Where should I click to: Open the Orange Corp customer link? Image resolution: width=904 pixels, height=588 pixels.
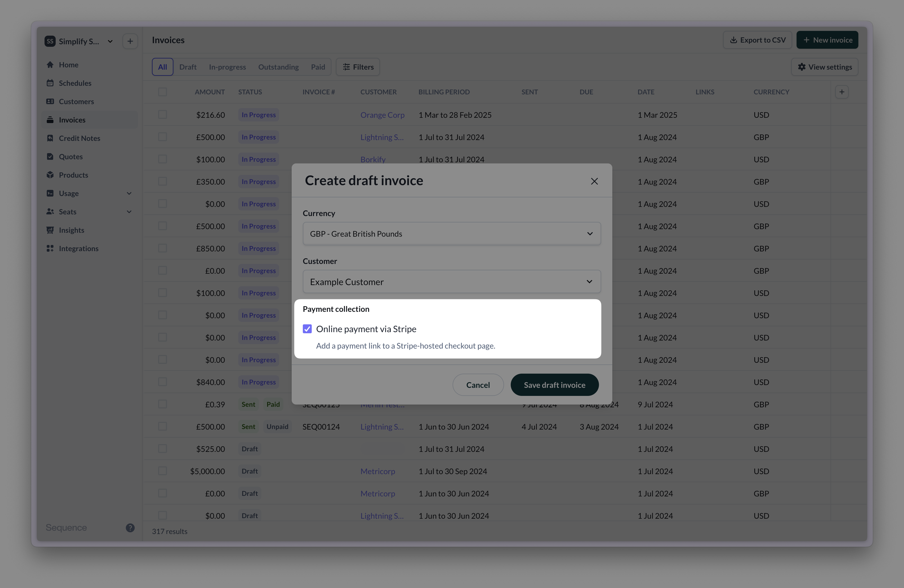pos(382,115)
